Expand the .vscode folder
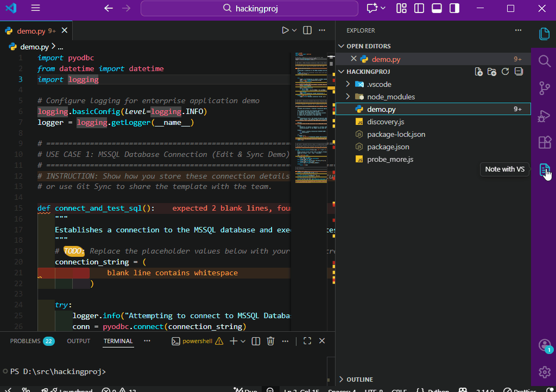This screenshot has width=556, height=392. (379, 84)
